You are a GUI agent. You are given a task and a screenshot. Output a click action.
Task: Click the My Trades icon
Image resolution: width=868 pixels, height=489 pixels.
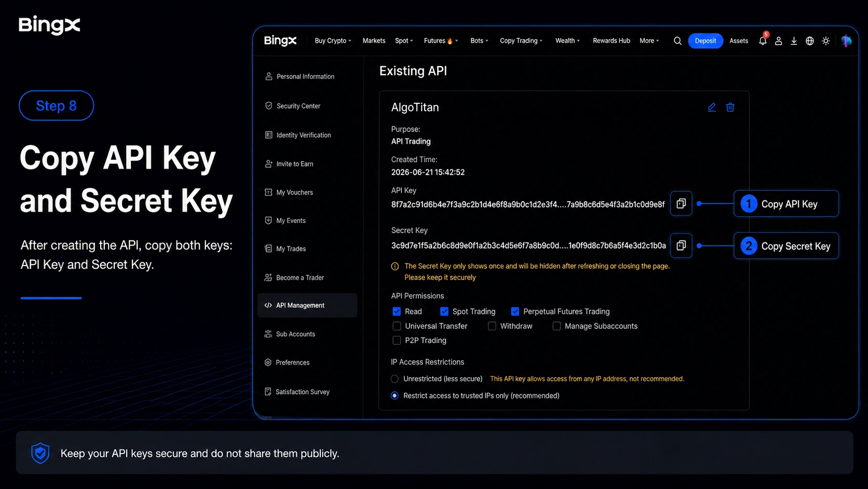pos(268,248)
